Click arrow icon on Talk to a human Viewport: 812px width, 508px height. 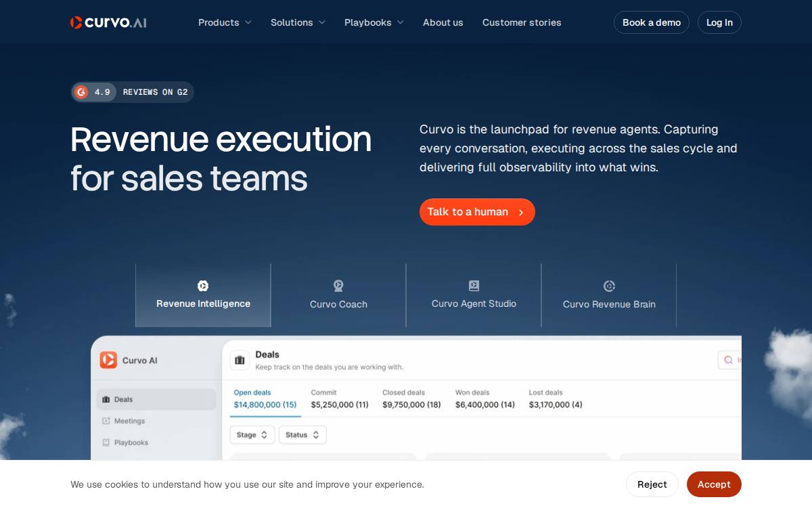(521, 213)
